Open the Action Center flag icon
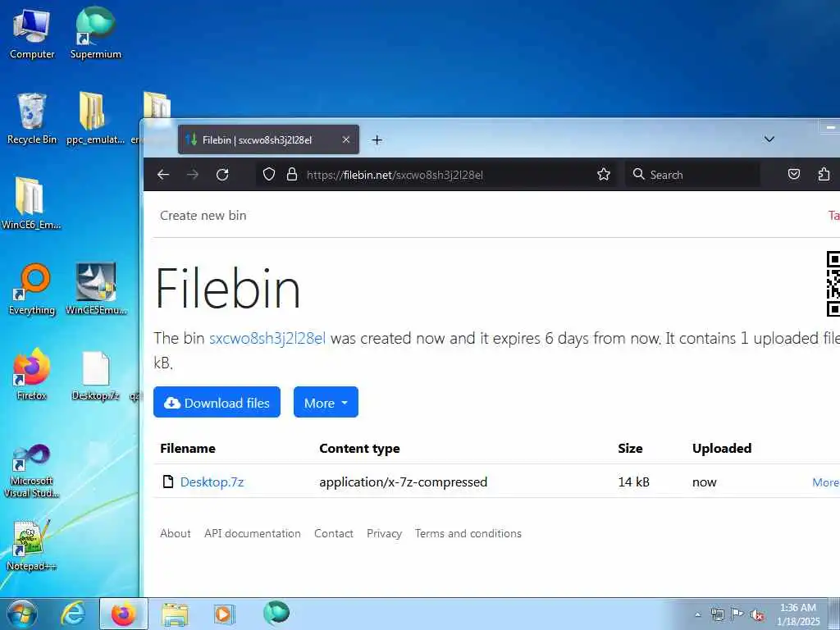The image size is (840, 630). point(737,614)
